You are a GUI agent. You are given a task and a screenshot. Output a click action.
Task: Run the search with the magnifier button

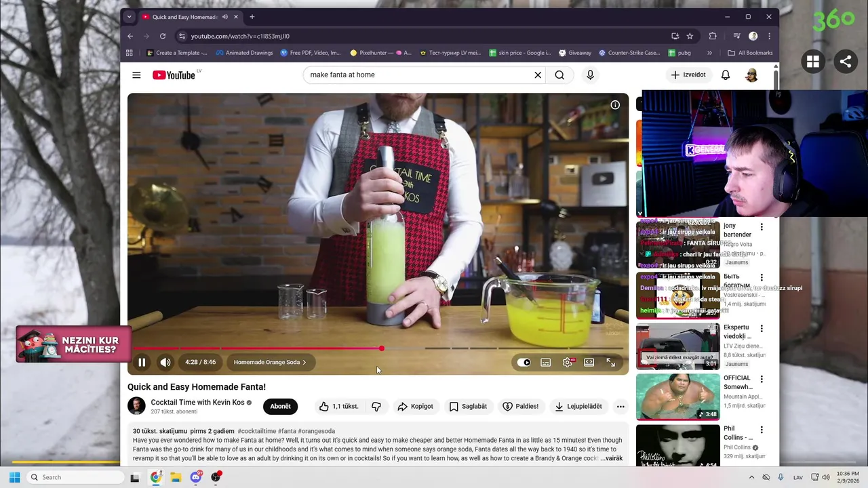point(559,75)
